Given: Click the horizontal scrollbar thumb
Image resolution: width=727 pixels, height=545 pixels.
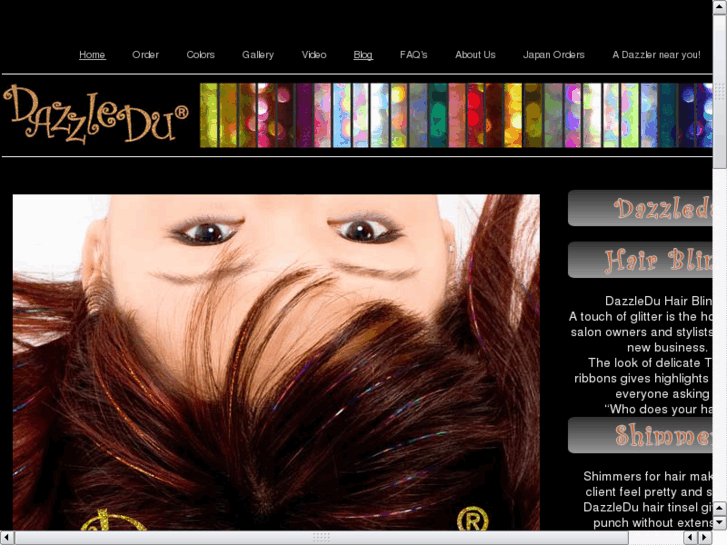Looking at the screenshot, I should 321,538.
